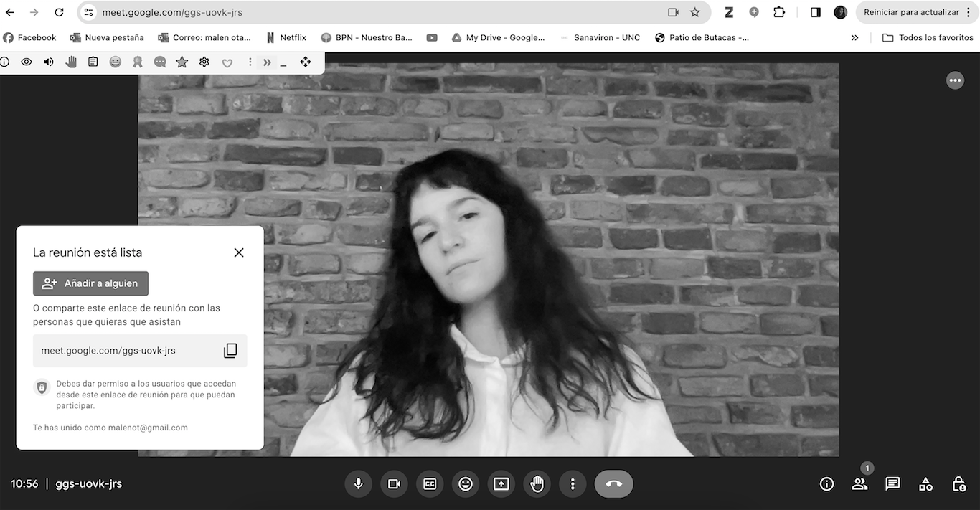Open more options beside the hang-up button
The height and width of the screenshot is (510, 980).
tap(573, 484)
